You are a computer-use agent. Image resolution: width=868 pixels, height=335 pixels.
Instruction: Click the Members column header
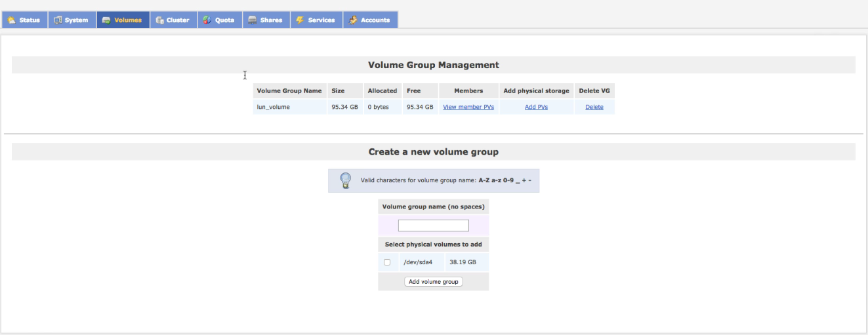click(468, 91)
